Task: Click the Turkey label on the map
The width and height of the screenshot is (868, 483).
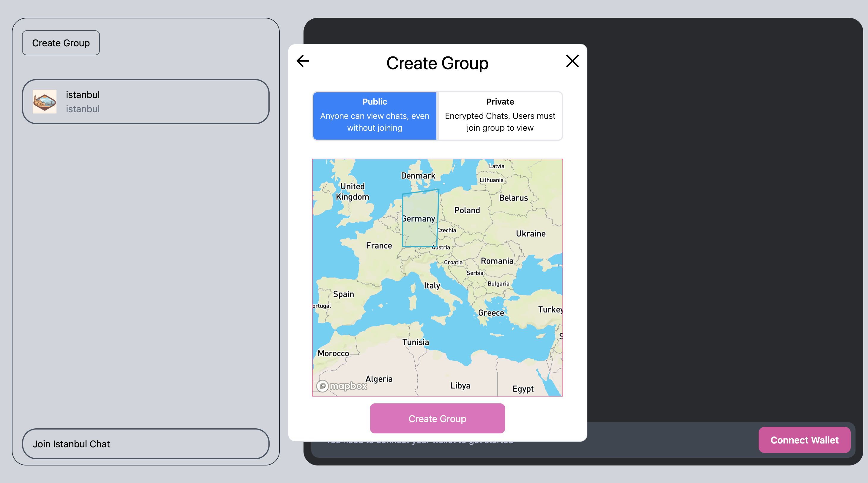Action: click(550, 310)
